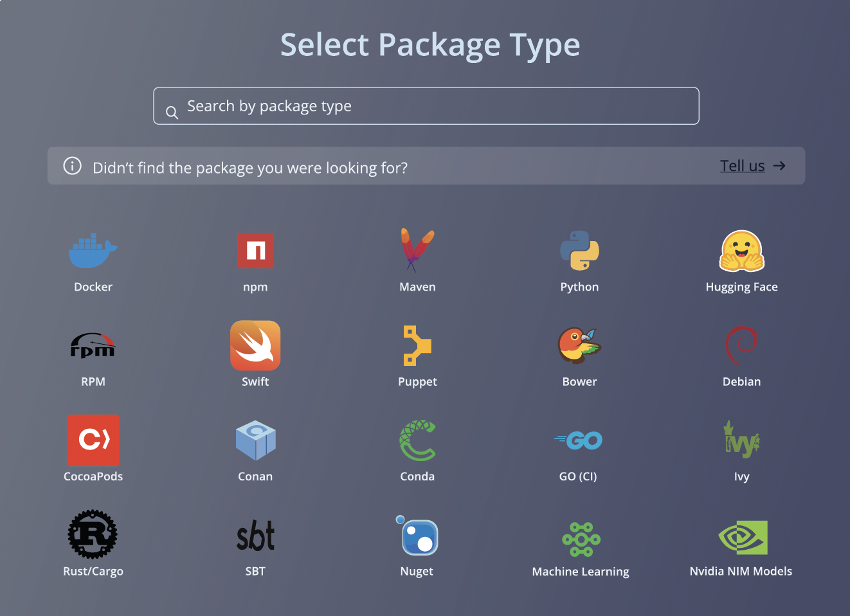
Task: Open the CocoaPods package type
Action: [93, 440]
